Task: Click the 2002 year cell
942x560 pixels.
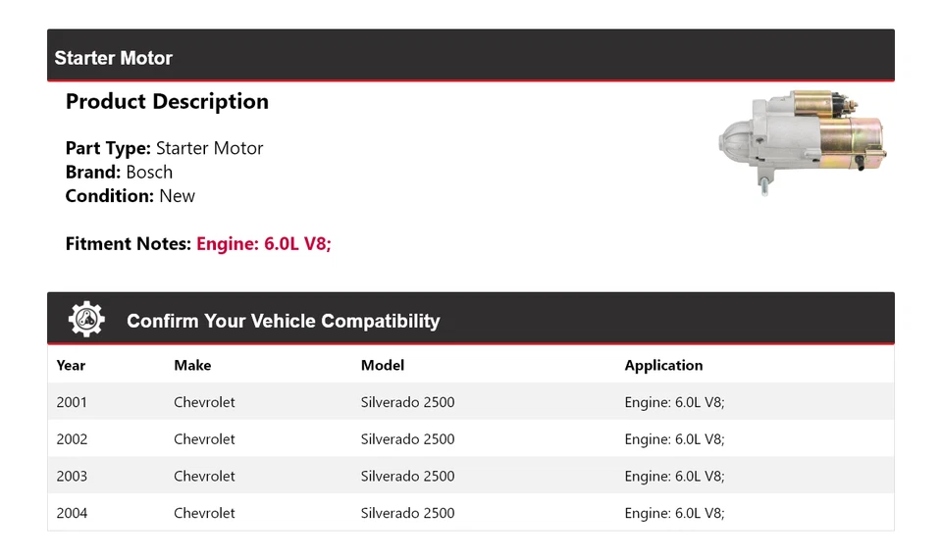Action: tap(72, 439)
